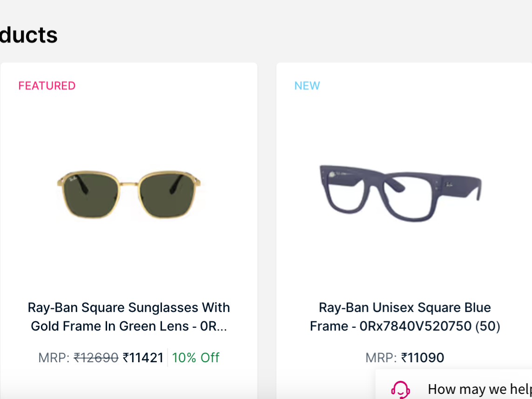This screenshot has width=532, height=399.
Task: Open the blue square eyeglasses product image
Action: click(400, 193)
